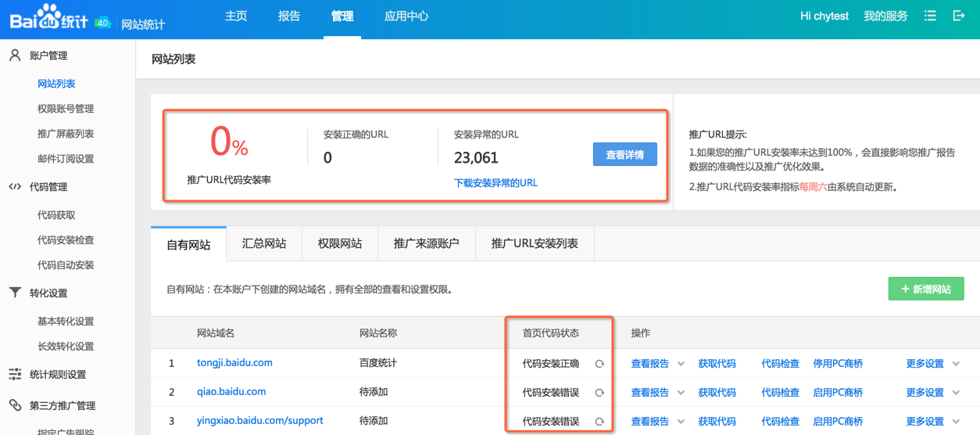Refresh code status for yingxiao.baidu.com/support
Image resolution: width=980 pixels, height=435 pixels.
pos(599,422)
